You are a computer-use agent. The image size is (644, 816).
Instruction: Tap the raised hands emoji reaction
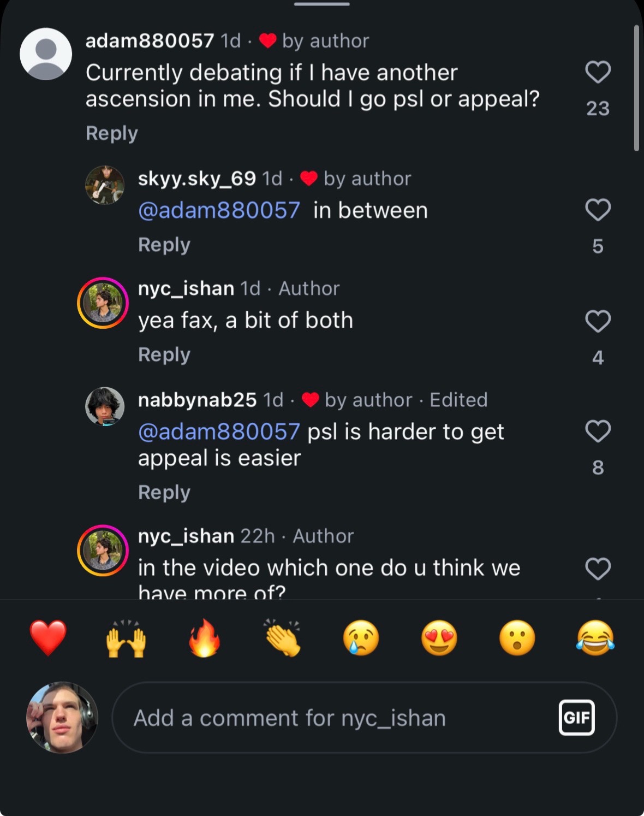point(126,637)
